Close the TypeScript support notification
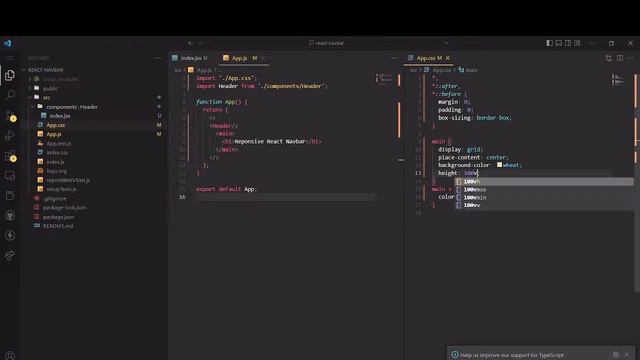The image size is (640, 360). pos(627,355)
